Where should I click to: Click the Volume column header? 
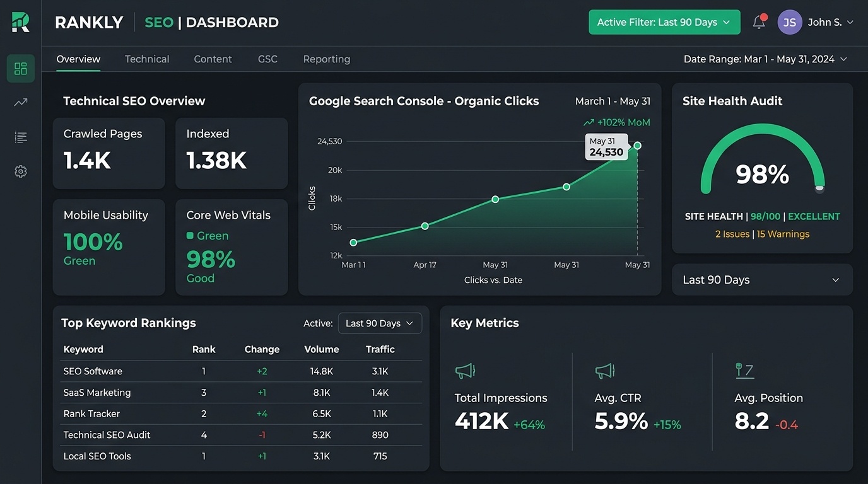coord(322,349)
